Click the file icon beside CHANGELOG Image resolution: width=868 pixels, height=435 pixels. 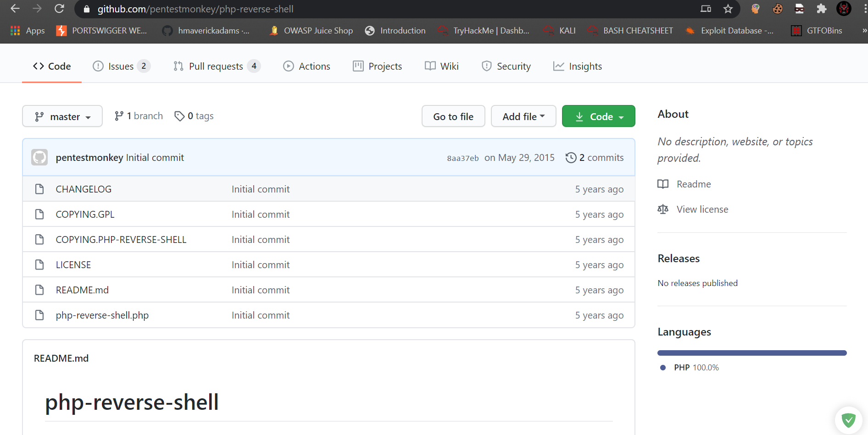coord(39,189)
